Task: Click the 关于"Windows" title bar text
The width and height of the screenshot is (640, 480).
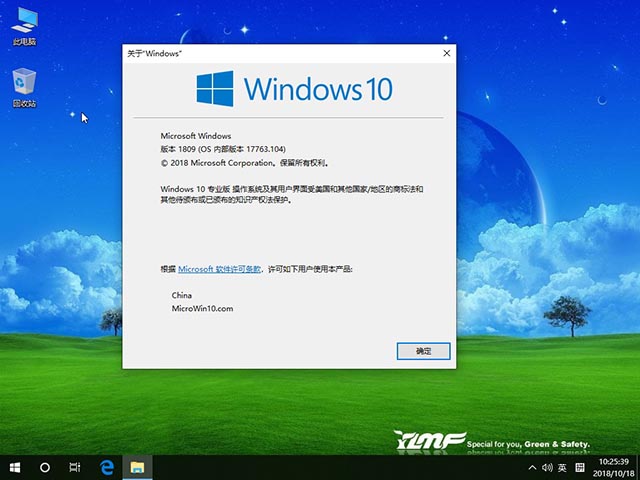Action: click(x=154, y=53)
